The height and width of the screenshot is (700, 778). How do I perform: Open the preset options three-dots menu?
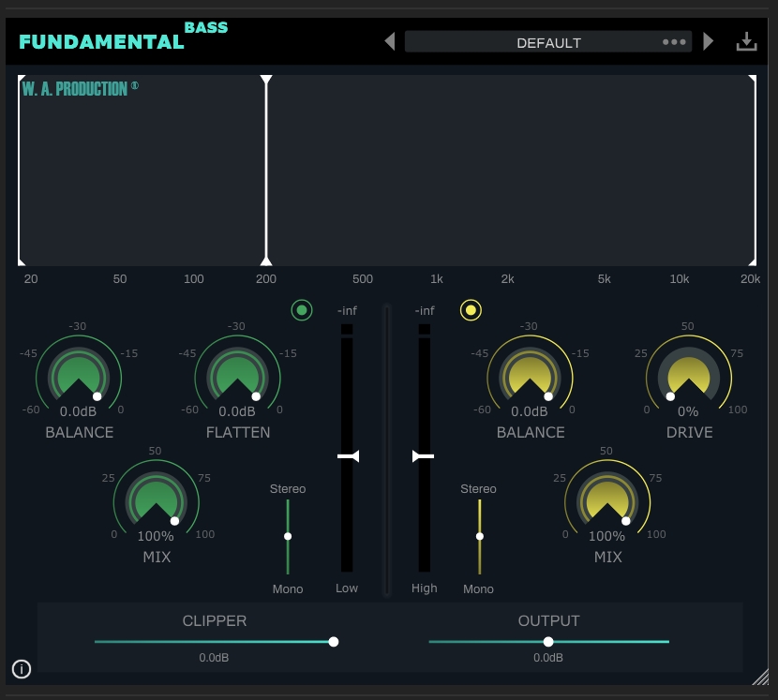[674, 42]
